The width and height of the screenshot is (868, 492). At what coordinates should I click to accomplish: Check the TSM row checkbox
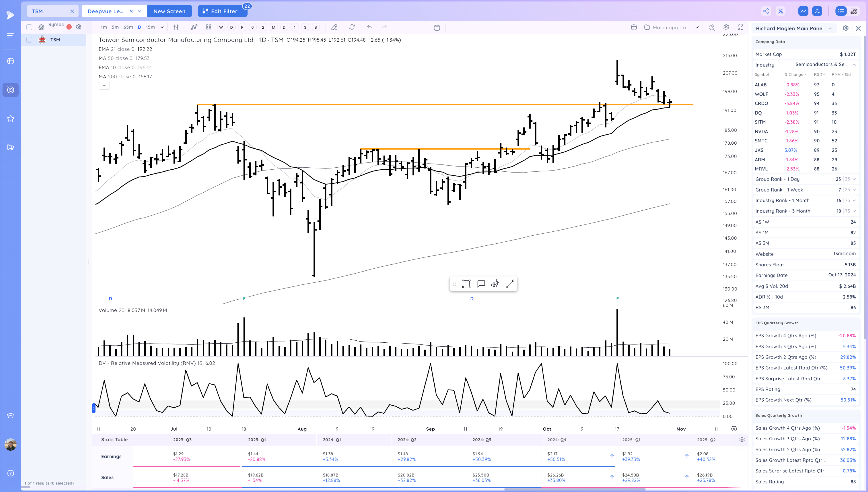point(29,40)
